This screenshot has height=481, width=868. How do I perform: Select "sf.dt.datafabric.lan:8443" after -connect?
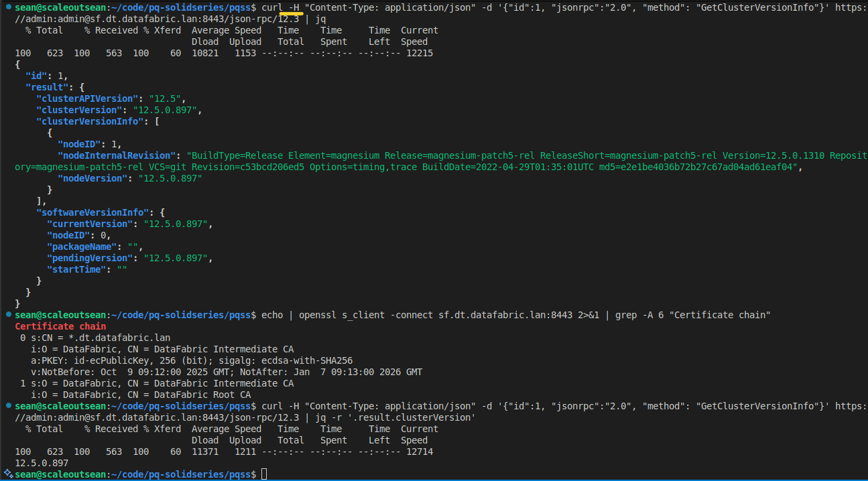[x=505, y=315]
